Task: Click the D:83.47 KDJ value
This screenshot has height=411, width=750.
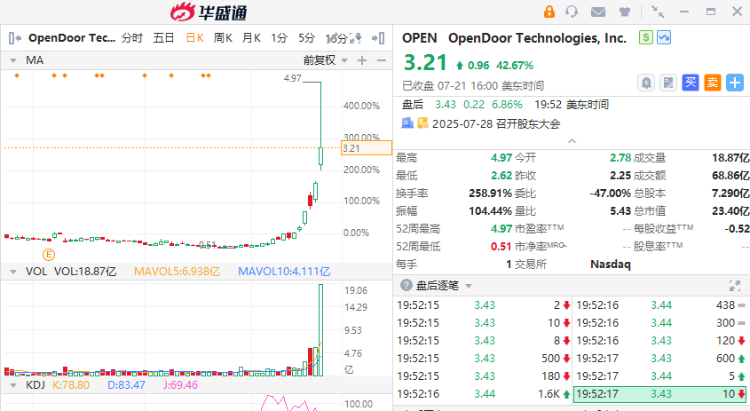Action: click(126, 385)
